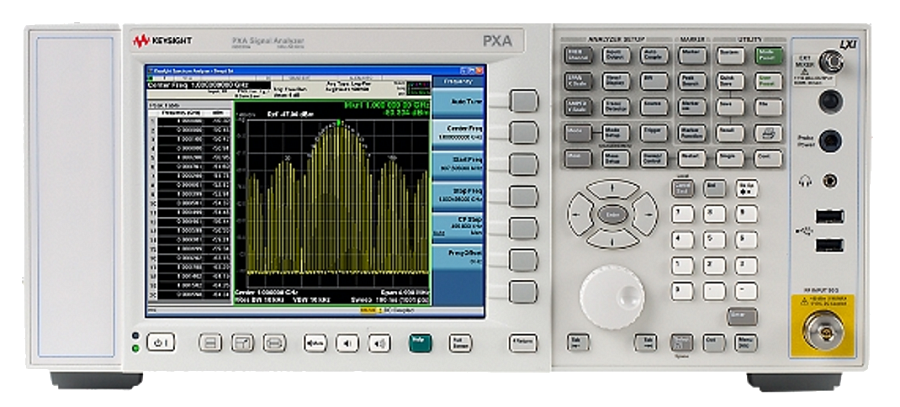This screenshot has width=900, height=407.
Task: Toggle the Full Screen button
Action: (x=460, y=343)
